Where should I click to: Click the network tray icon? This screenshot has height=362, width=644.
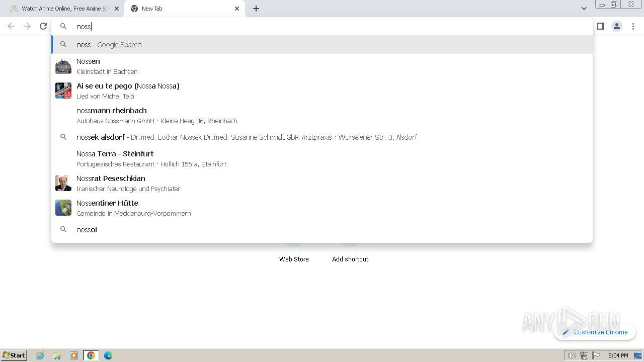coord(584,355)
